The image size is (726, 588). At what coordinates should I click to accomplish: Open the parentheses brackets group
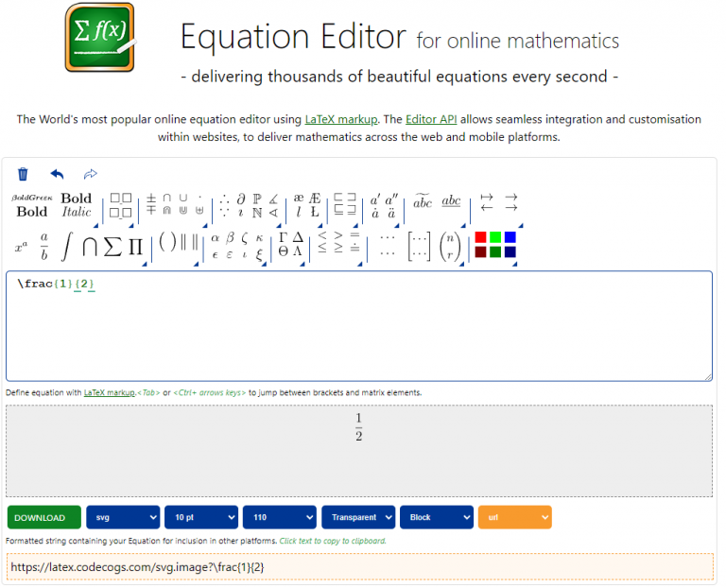179,242
